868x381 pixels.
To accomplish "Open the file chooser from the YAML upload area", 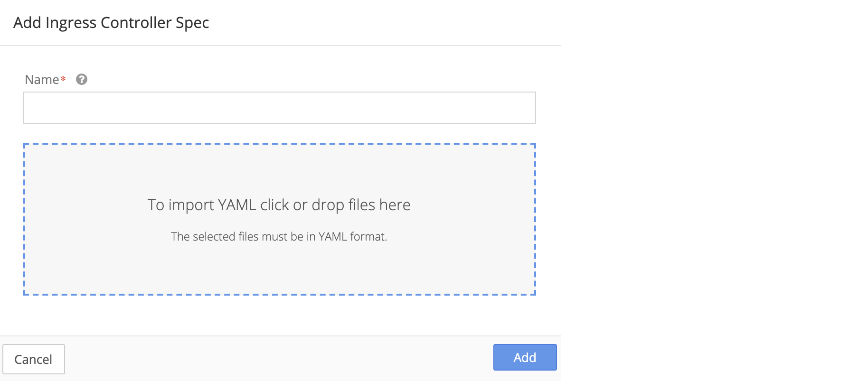I will [x=280, y=219].
